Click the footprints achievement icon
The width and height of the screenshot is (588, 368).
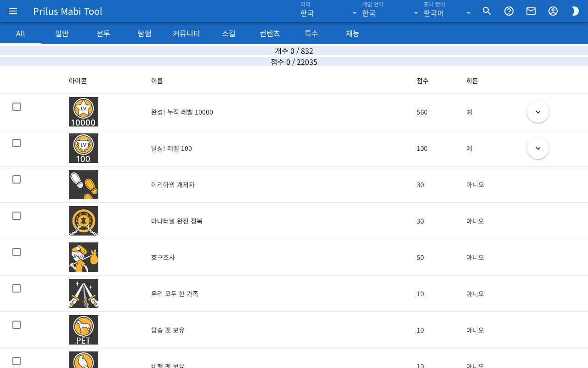[84, 184]
